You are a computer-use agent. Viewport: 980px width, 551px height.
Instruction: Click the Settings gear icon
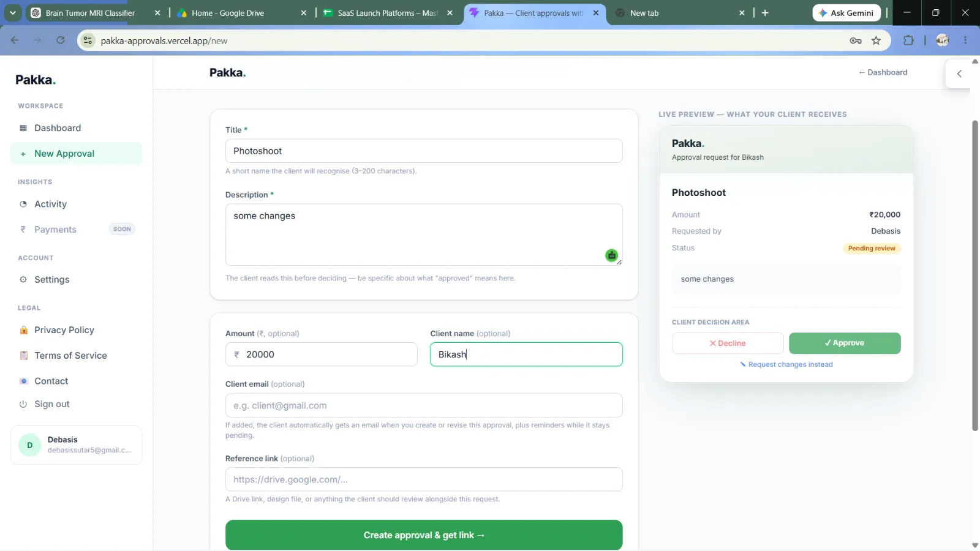pos(23,280)
